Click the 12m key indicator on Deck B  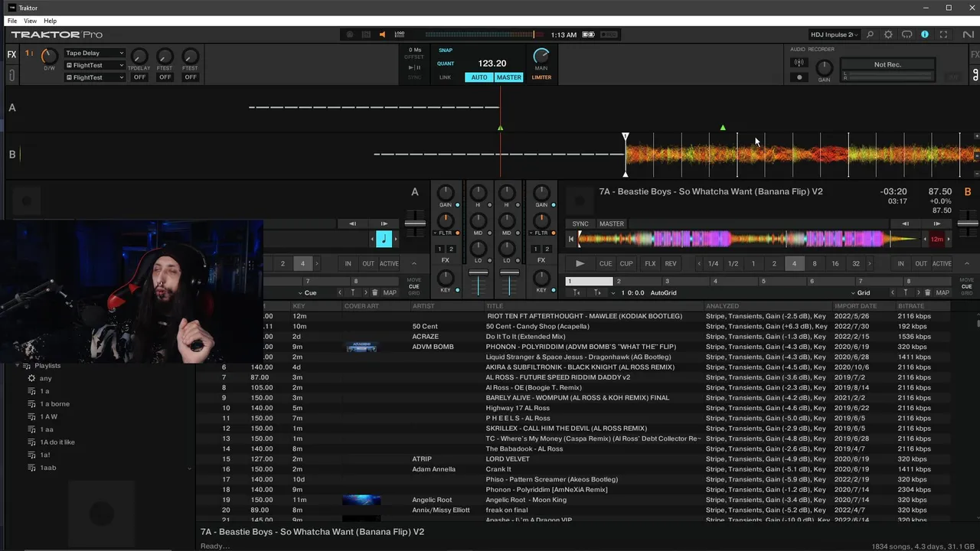coord(936,239)
